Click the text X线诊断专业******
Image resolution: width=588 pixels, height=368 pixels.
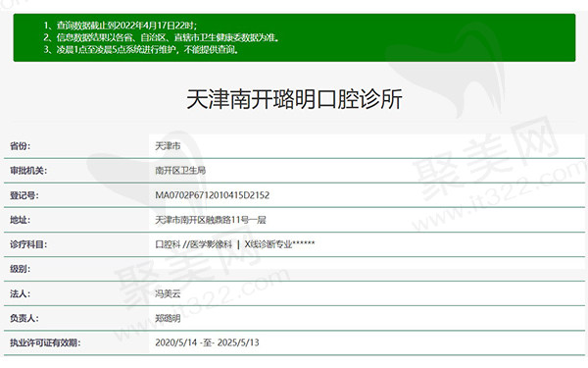pyautogui.click(x=279, y=244)
